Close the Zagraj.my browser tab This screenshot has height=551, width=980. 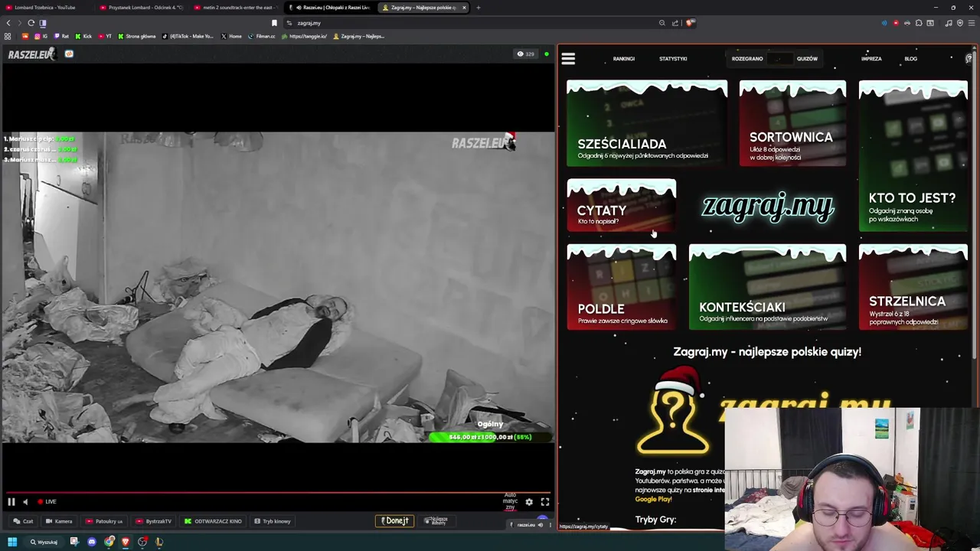463,8
